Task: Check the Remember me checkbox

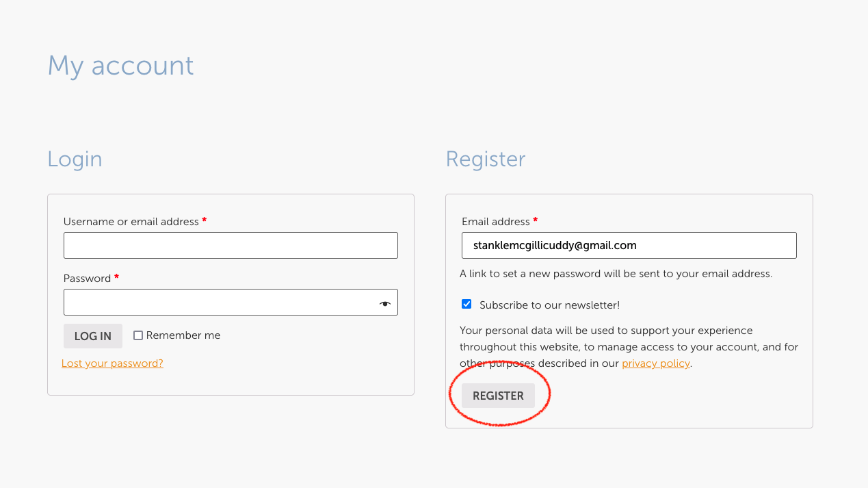Action: click(x=138, y=335)
